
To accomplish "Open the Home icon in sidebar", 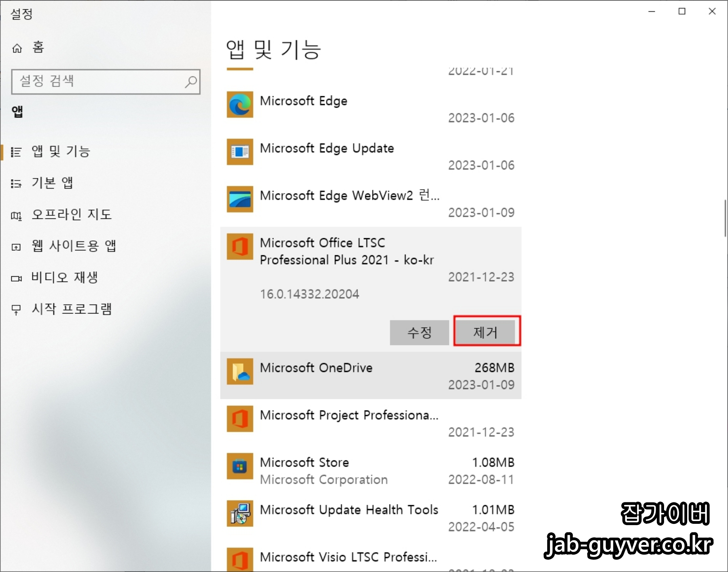I will 17,49.
